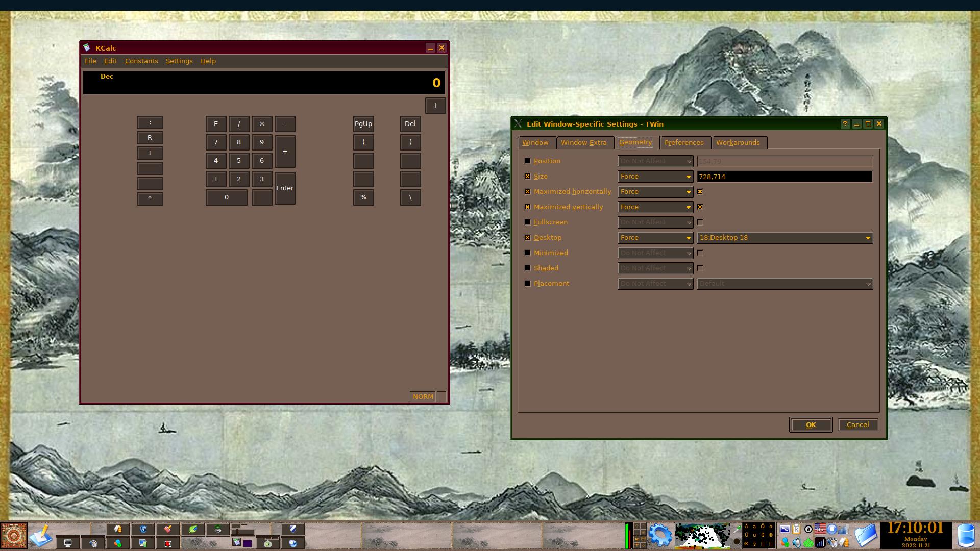The image size is (980, 551).
Task: Open KCalc's Help menu
Action: pyautogui.click(x=208, y=61)
